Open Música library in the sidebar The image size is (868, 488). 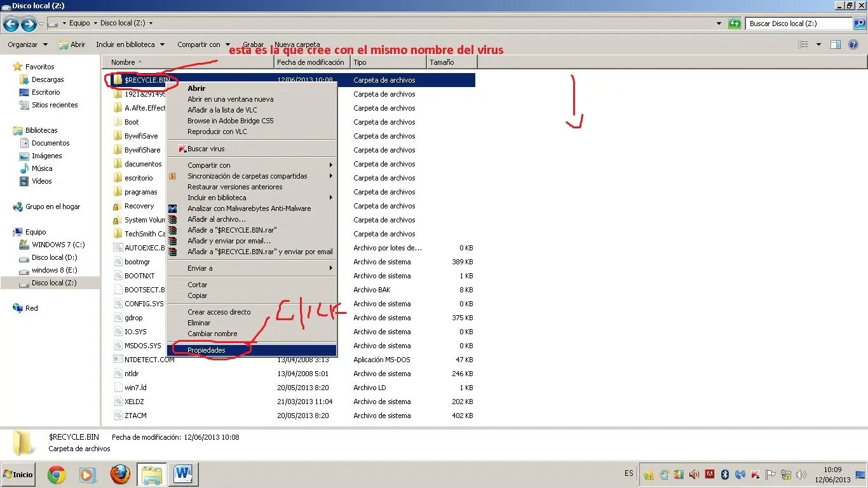coord(42,168)
